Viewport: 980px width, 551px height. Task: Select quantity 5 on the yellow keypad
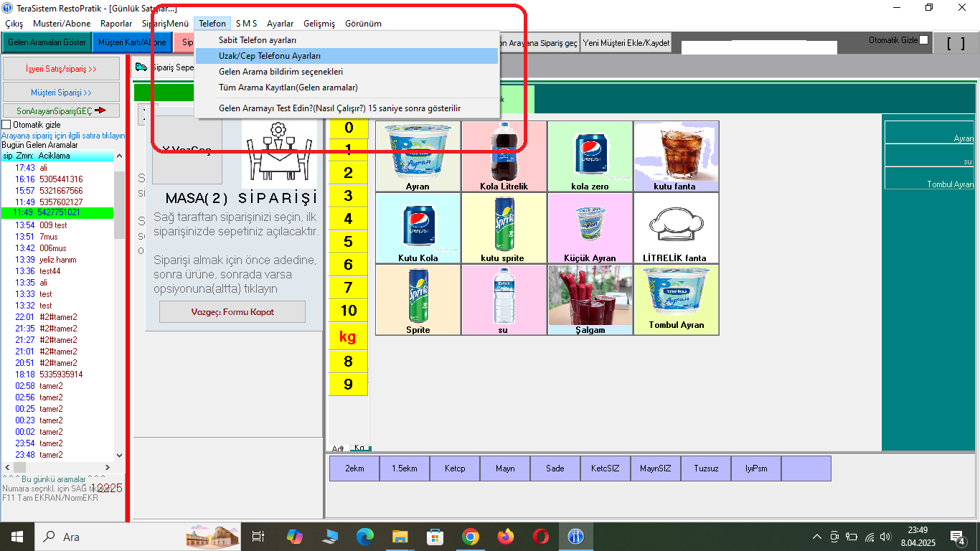(x=349, y=242)
